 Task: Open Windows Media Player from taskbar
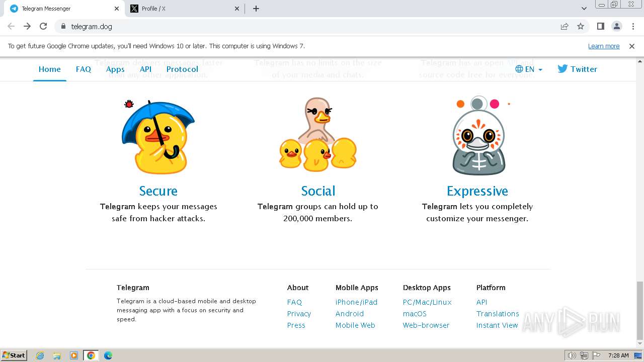click(x=74, y=355)
